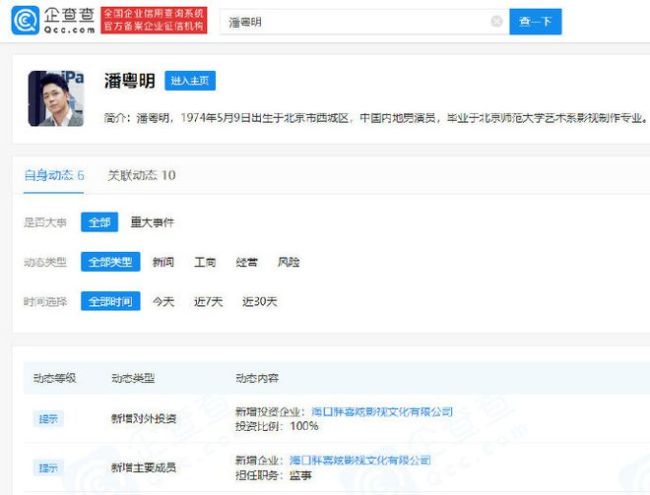Click the 动态内容 column header
This screenshot has width=650, height=495.
click(x=257, y=378)
